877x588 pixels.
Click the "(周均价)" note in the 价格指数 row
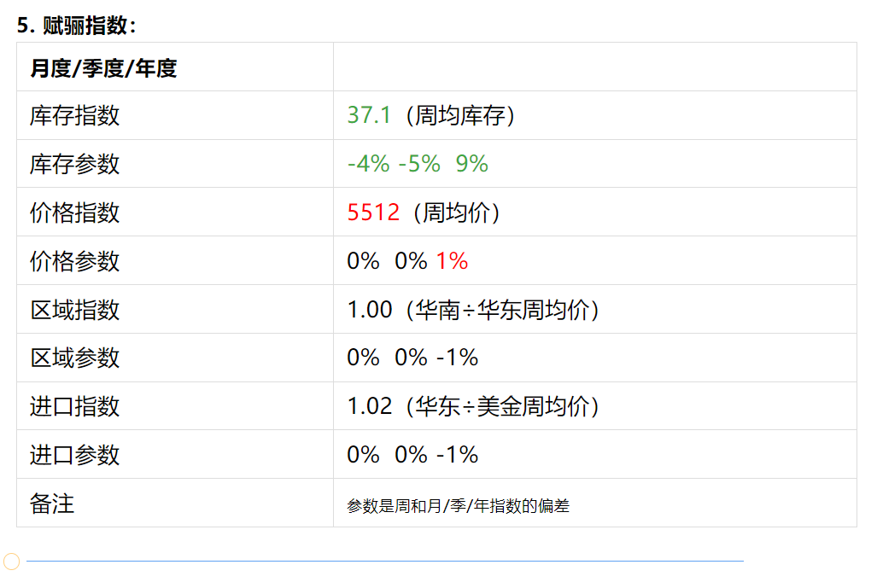point(456,213)
